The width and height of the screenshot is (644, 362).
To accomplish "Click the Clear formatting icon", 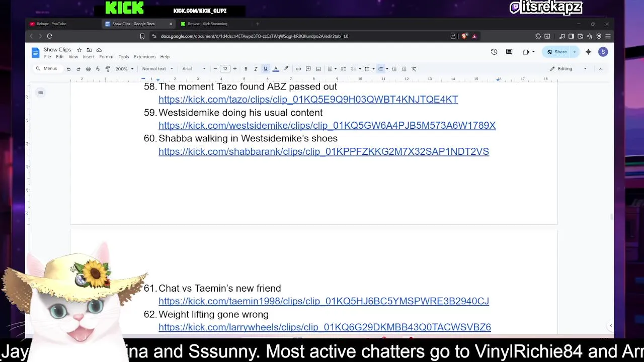I will 414,69.
